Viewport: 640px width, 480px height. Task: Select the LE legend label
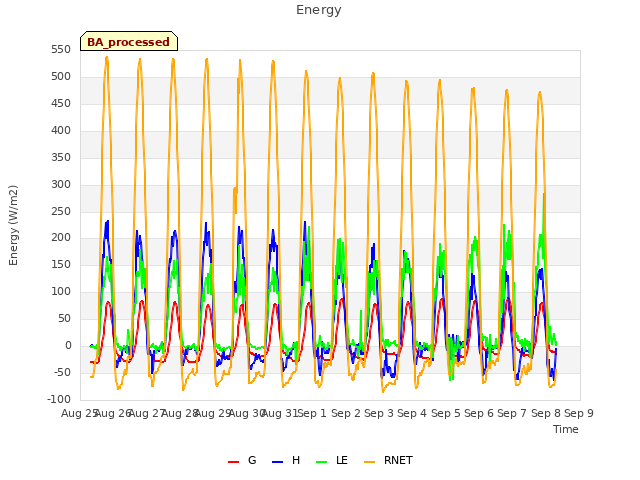pyautogui.click(x=342, y=460)
